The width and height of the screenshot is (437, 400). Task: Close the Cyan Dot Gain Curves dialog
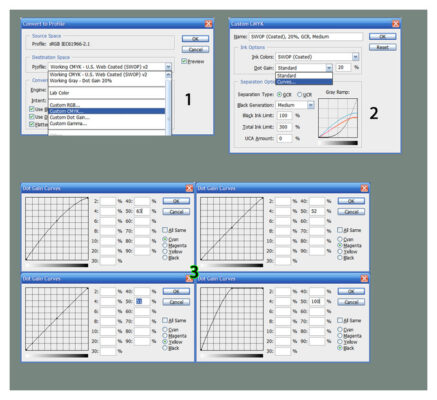[x=189, y=188]
